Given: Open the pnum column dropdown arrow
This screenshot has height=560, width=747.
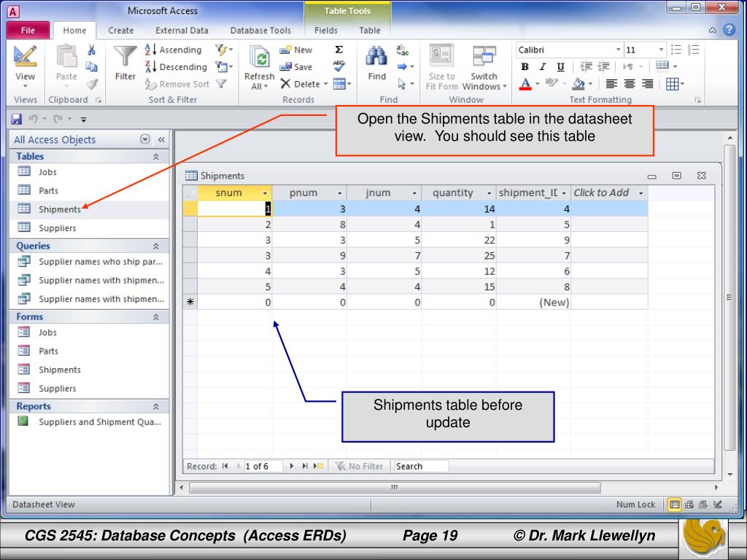Looking at the screenshot, I should 340,192.
